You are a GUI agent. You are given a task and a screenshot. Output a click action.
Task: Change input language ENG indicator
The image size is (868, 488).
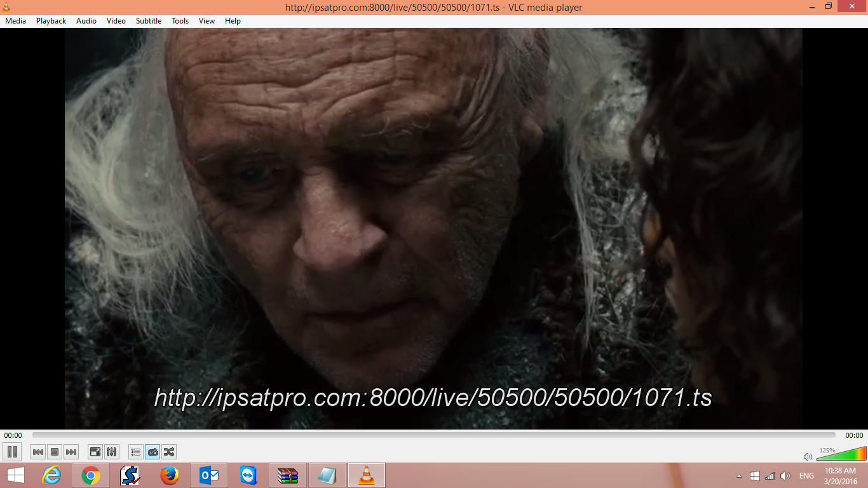tap(806, 476)
